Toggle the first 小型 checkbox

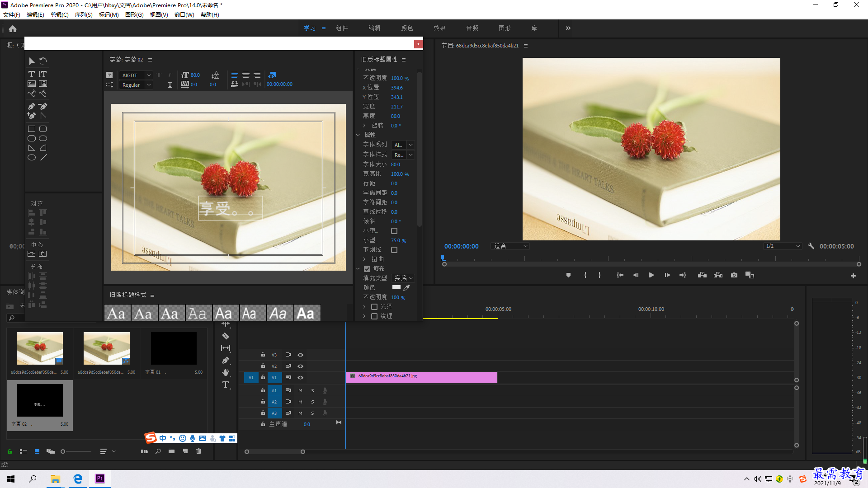(x=394, y=231)
